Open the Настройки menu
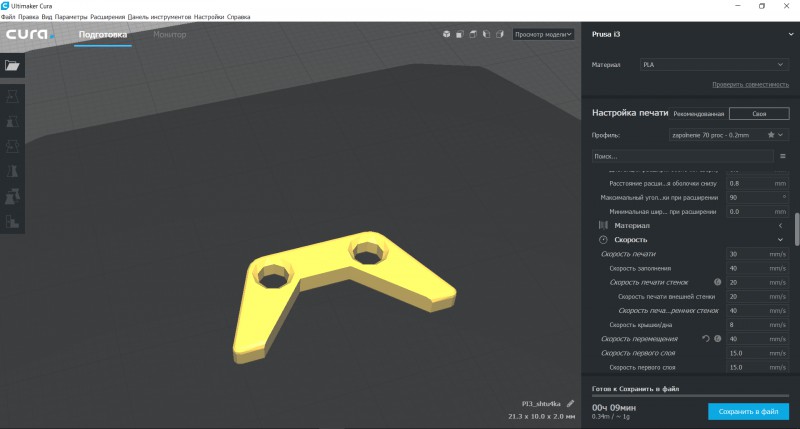The image size is (800, 429). coord(209,17)
